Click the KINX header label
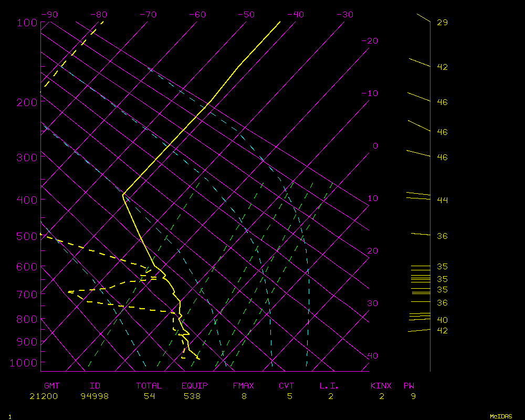The height and width of the screenshot is (420, 525). pos(381,386)
